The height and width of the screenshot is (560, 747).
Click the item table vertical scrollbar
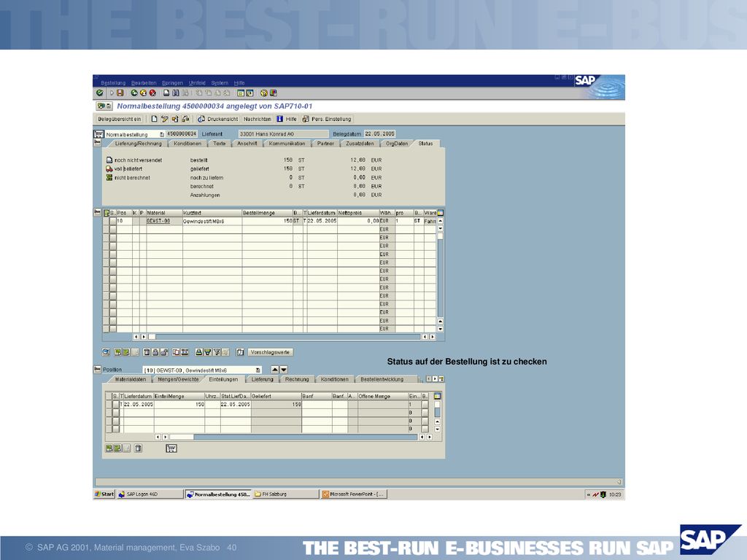(x=440, y=275)
